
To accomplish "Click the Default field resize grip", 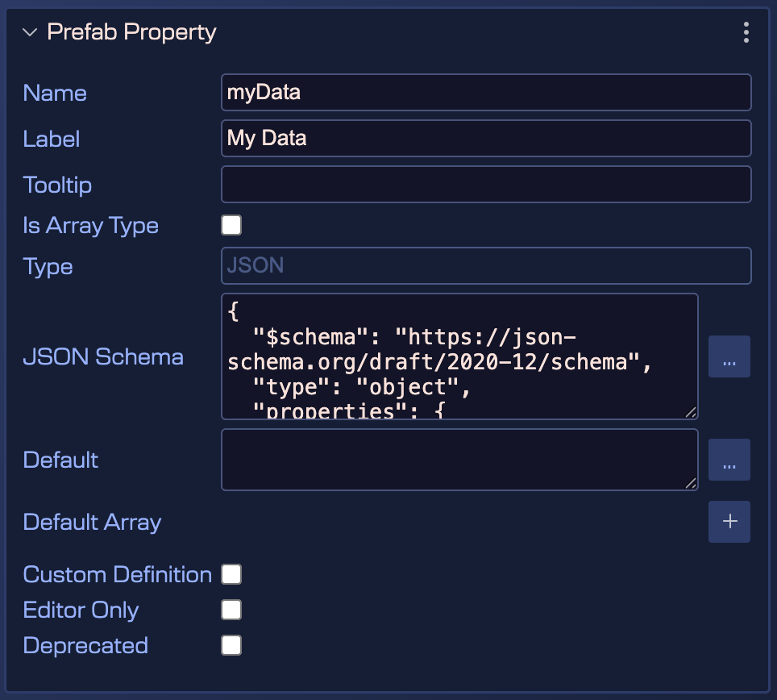I will pyautogui.click(x=692, y=482).
